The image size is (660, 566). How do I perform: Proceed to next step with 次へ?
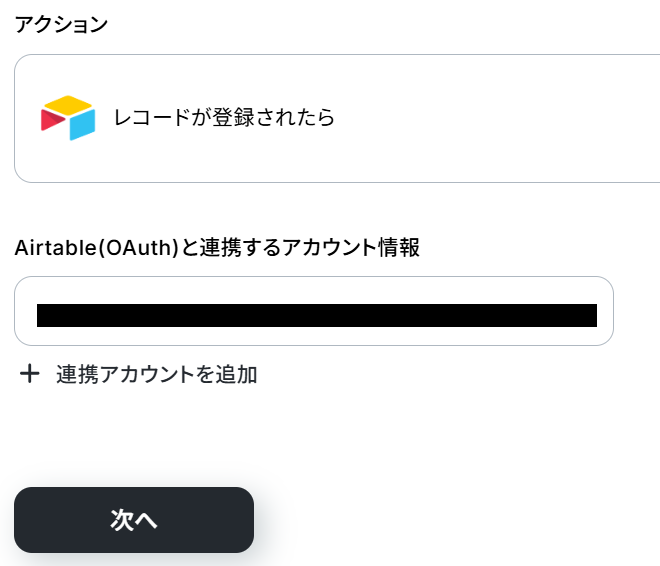tap(133, 520)
